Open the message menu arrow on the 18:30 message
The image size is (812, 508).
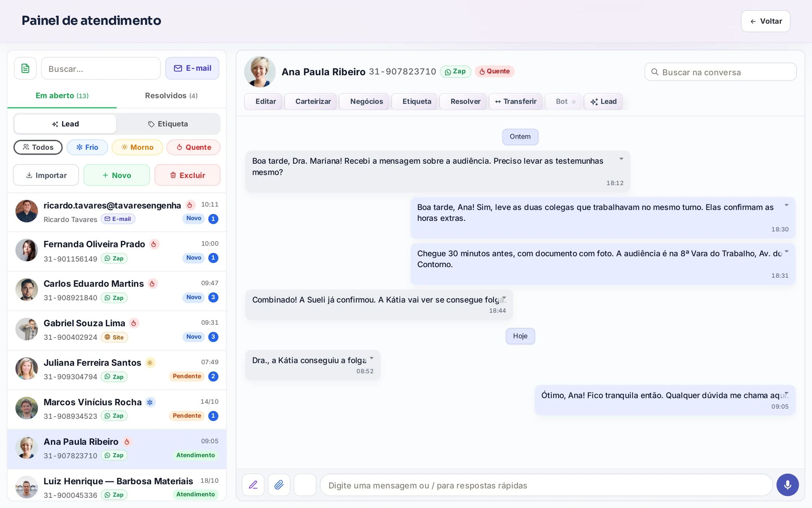pyautogui.click(x=786, y=205)
